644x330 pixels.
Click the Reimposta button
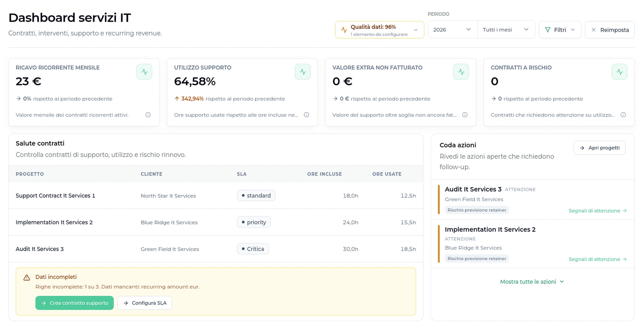click(609, 30)
